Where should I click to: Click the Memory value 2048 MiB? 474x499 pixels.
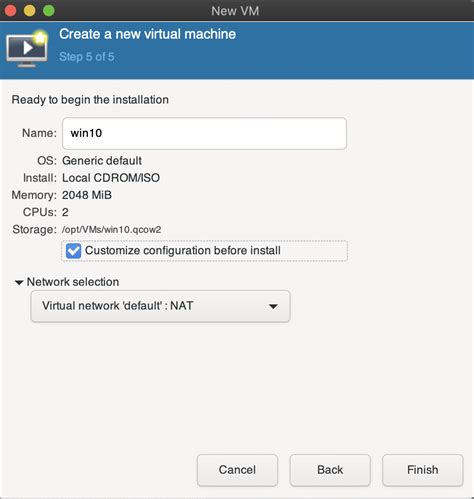[x=87, y=195]
